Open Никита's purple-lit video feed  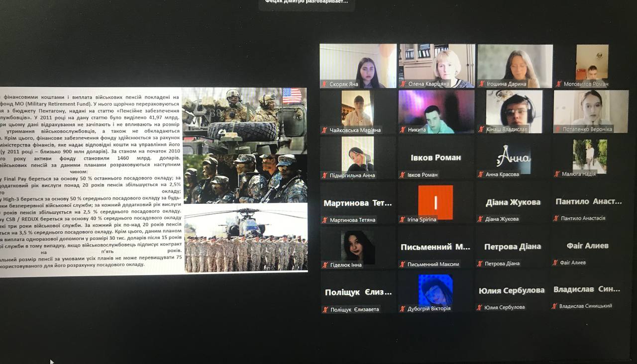436,112
